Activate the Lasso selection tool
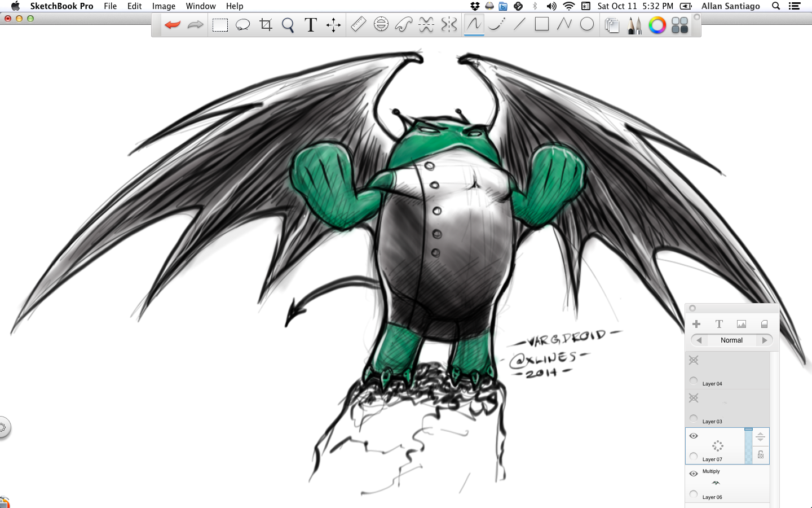This screenshot has height=508, width=812. (x=242, y=25)
